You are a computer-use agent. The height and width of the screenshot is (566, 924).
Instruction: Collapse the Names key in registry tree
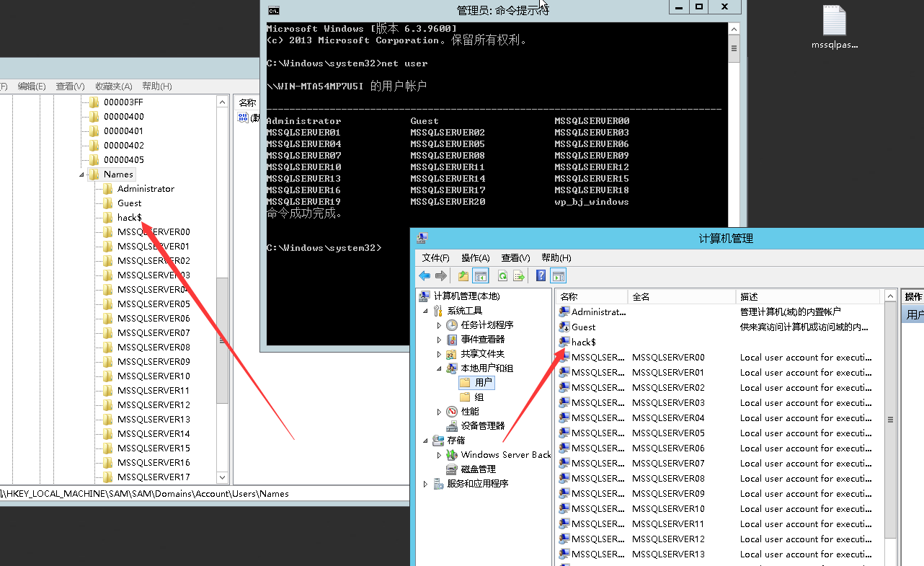pyautogui.click(x=81, y=174)
